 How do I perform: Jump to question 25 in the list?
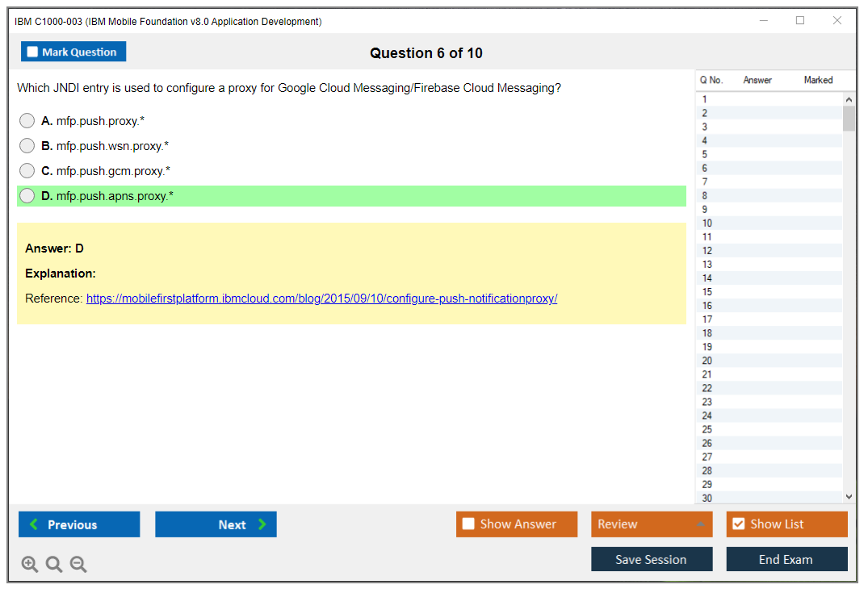(x=707, y=429)
